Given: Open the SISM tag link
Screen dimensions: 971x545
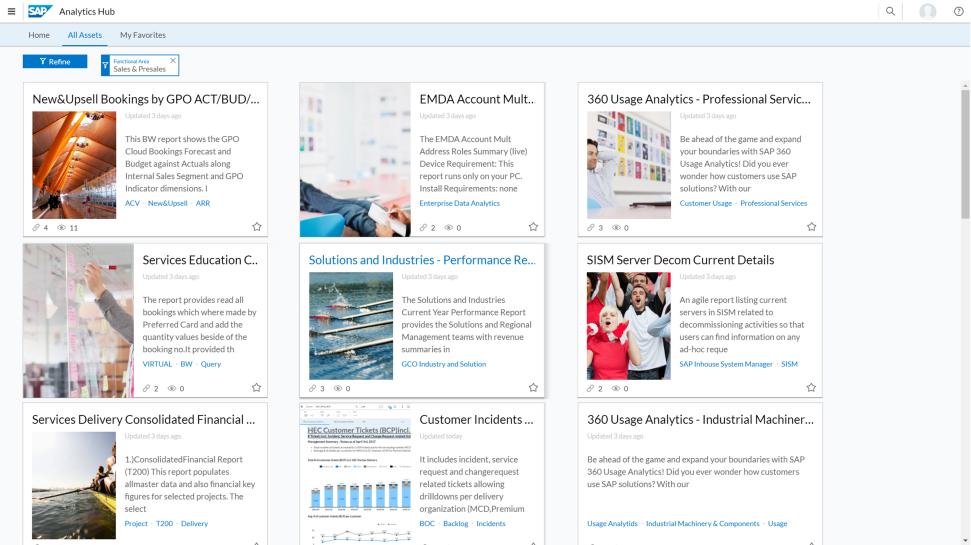Looking at the screenshot, I should pos(790,364).
